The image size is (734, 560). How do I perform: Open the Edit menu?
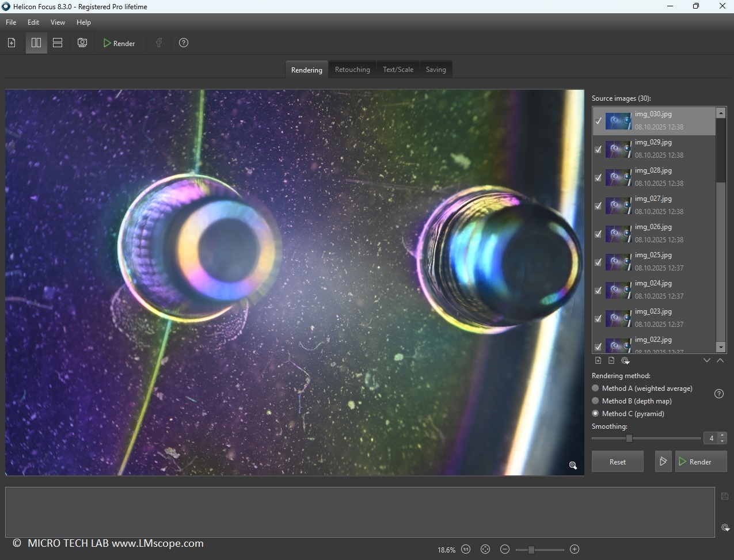pos(33,22)
